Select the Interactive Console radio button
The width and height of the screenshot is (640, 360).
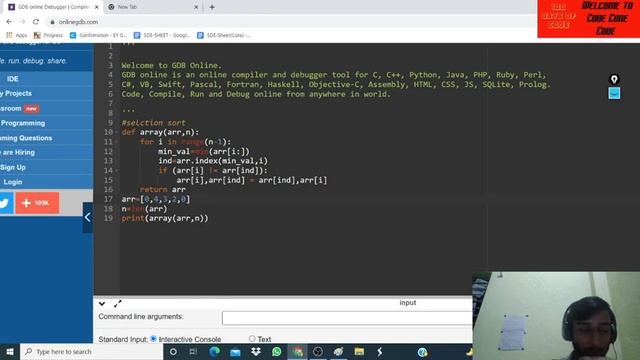(153, 339)
